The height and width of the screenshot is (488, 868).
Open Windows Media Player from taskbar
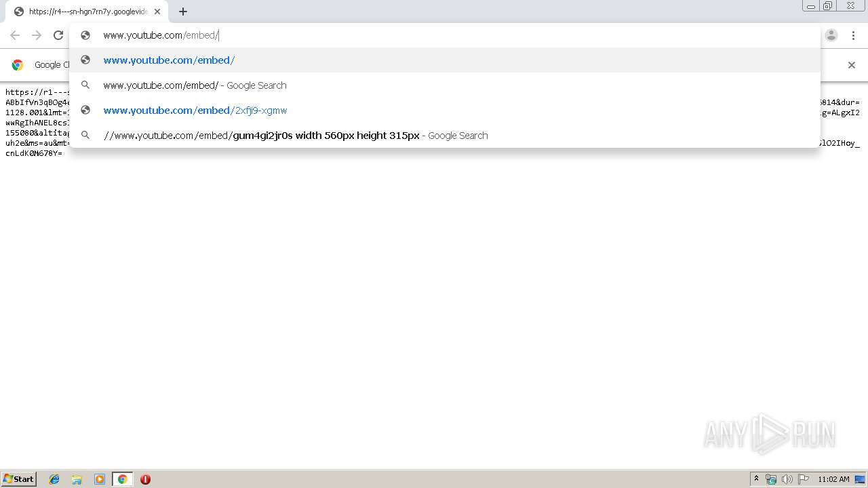click(x=100, y=479)
